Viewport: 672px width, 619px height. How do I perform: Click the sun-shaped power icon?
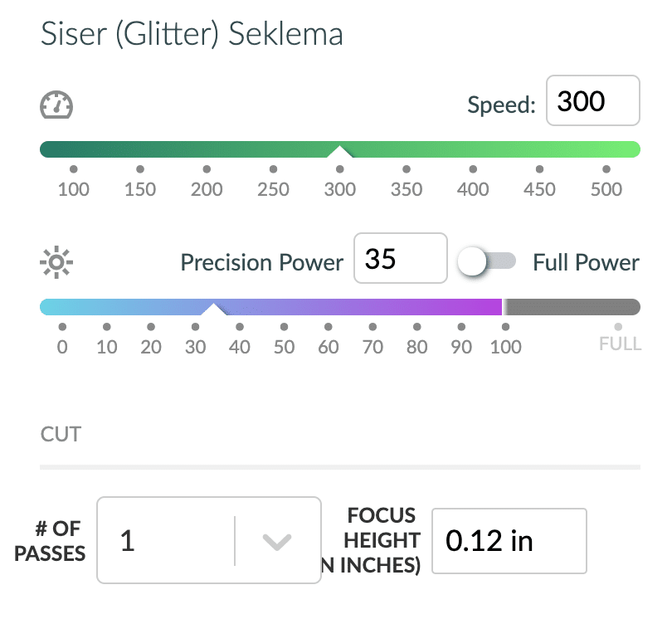pos(56,262)
